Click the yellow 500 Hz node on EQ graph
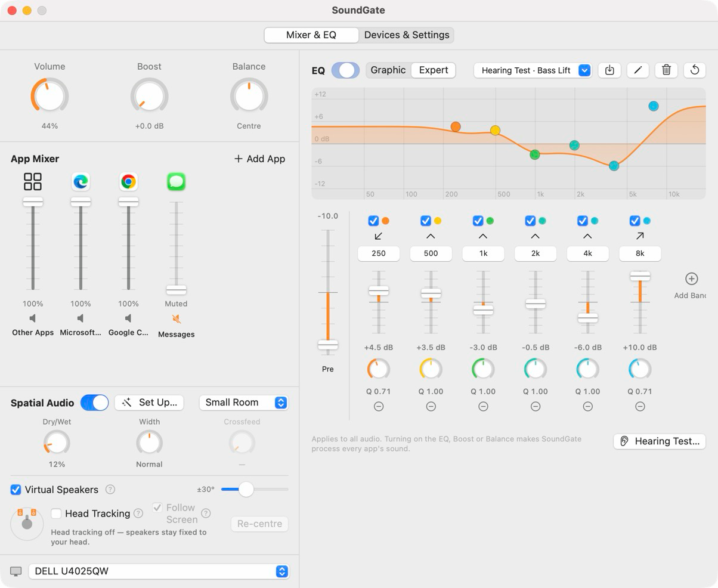 [x=495, y=130]
